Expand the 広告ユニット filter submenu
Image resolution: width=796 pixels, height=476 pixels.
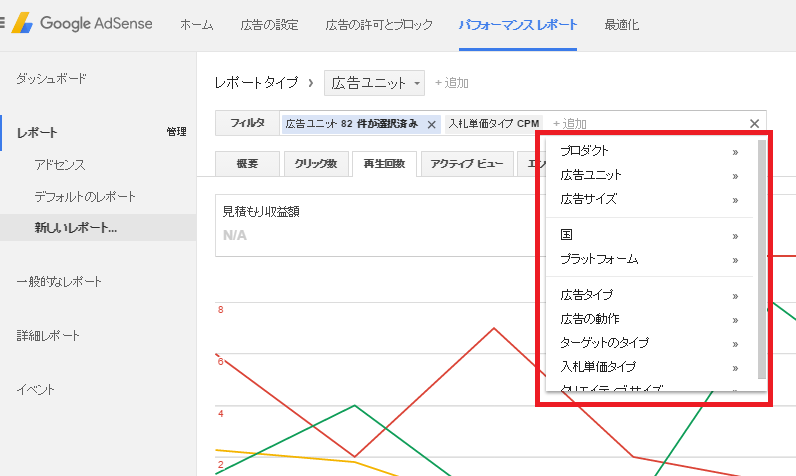649,176
